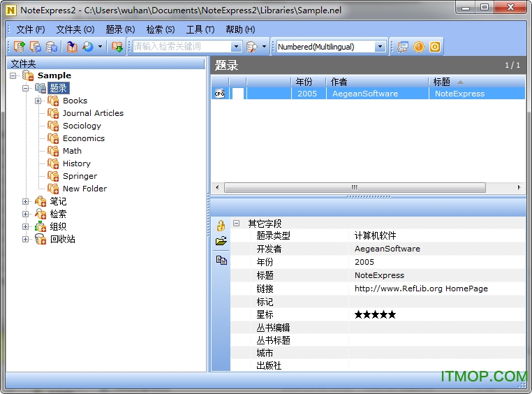This screenshot has width=532, height=394.
Task: Select the 题录 folder in tree
Action: tap(59, 88)
